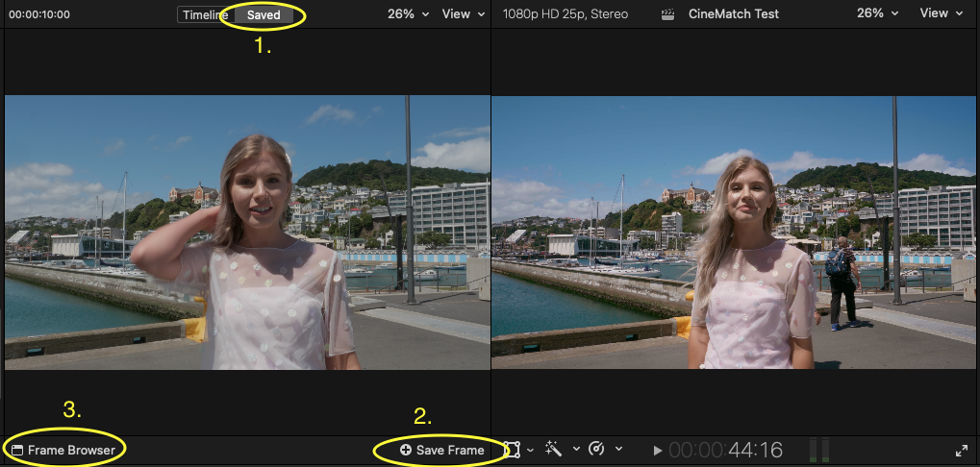The image size is (980, 467).
Task: Click the right viewer video frame
Action: [735, 233]
